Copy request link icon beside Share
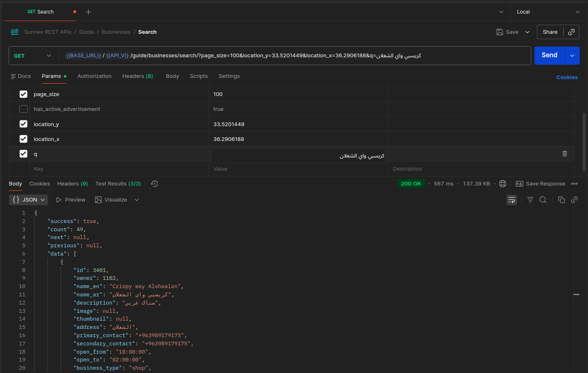This screenshot has height=373, width=588. pos(571,32)
